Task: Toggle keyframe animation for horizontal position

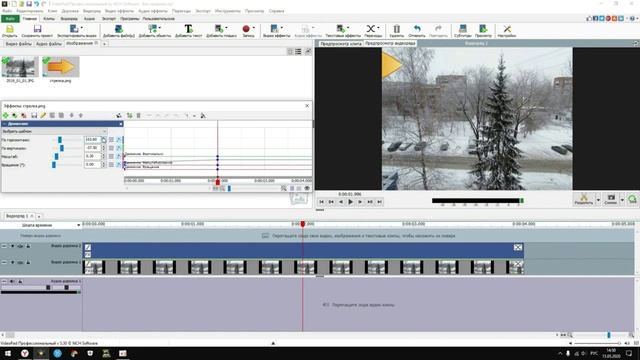Action: [x=119, y=140]
